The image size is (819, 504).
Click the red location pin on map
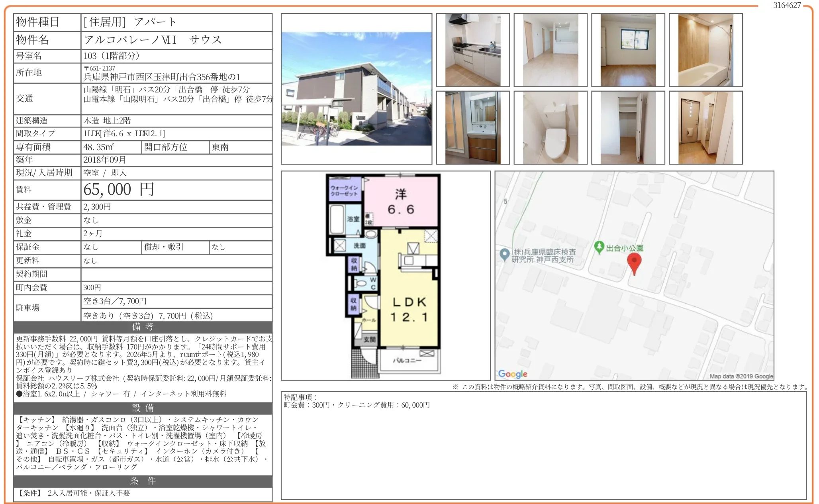pos(634,262)
